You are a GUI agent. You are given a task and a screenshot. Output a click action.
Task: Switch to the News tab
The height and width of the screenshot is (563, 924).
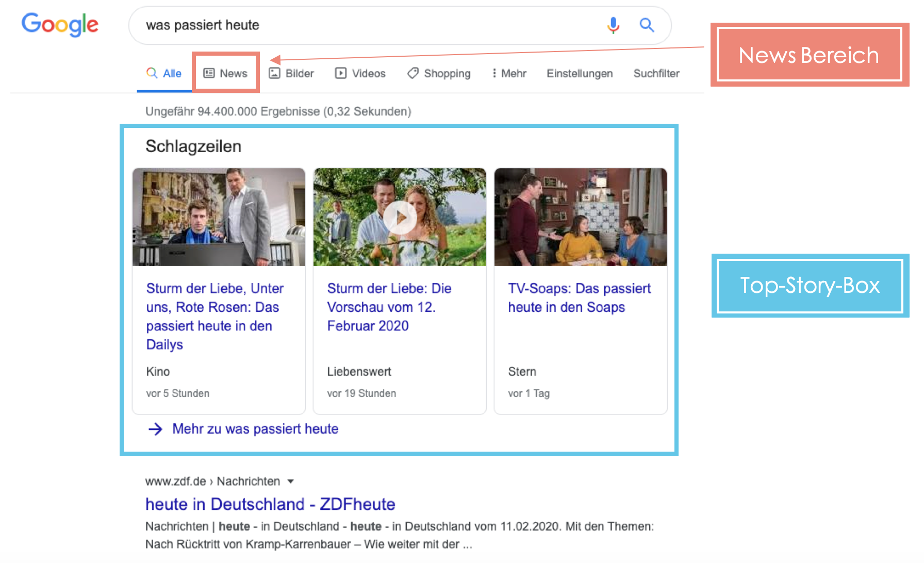click(x=225, y=73)
